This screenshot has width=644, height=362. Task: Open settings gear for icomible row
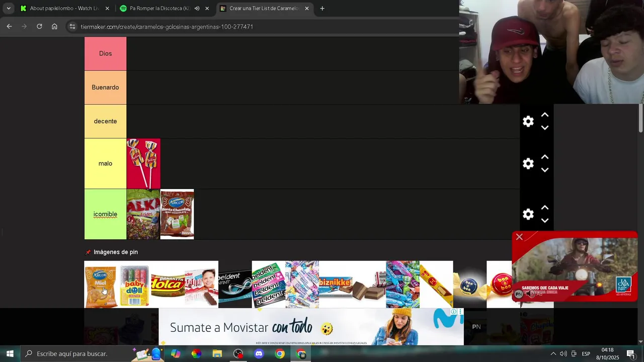(528, 214)
